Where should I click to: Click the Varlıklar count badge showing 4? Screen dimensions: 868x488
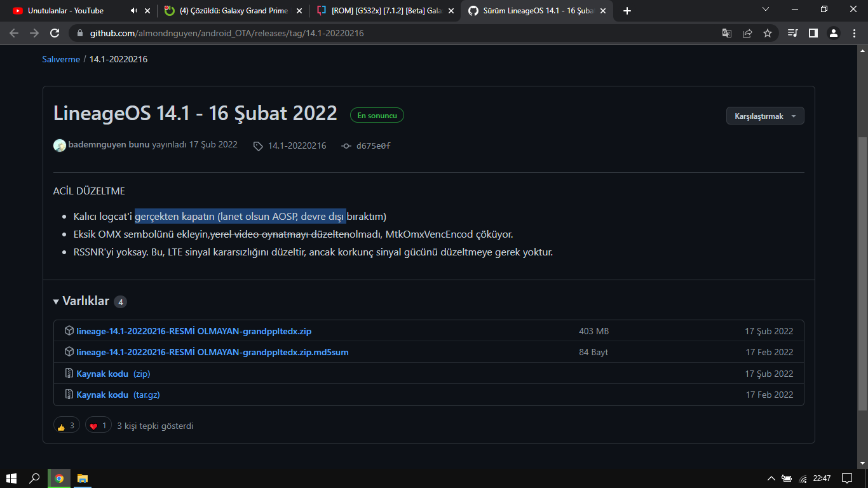pyautogui.click(x=120, y=302)
